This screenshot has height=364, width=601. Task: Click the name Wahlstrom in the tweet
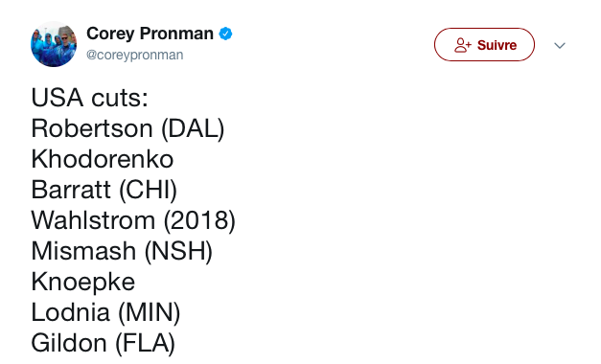94,220
